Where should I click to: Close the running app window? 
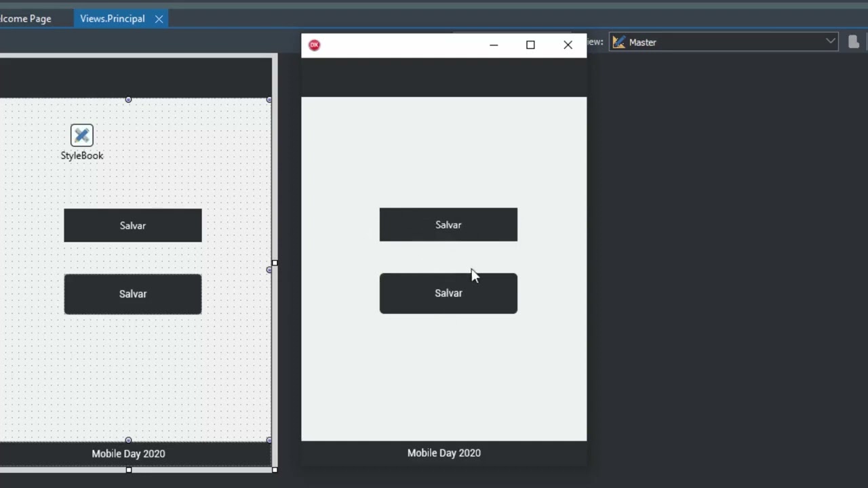point(568,45)
